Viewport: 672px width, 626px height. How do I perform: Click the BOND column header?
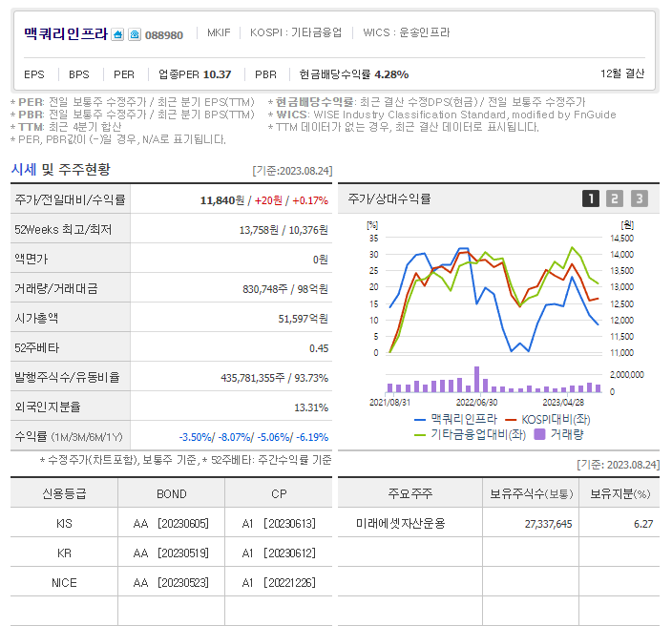pyautogui.click(x=172, y=494)
